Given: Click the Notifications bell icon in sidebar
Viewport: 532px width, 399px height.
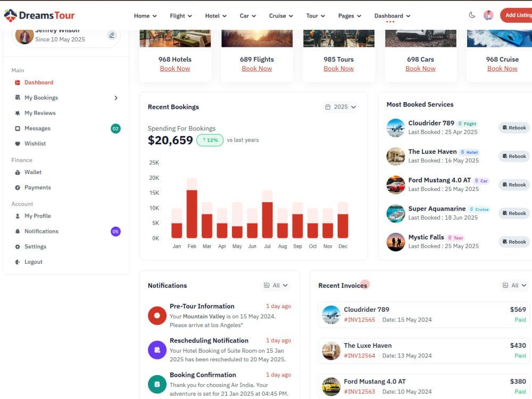Looking at the screenshot, I should click(x=18, y=231).
